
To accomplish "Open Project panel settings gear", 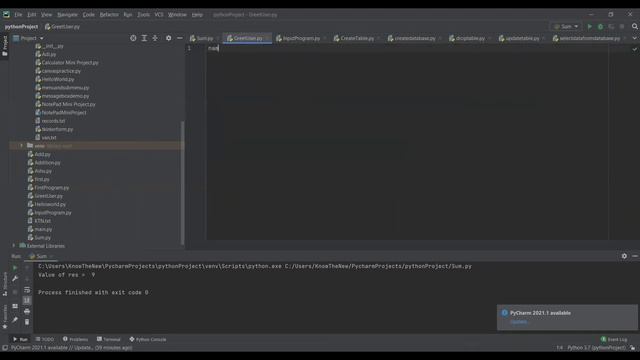I will (169, 38).
